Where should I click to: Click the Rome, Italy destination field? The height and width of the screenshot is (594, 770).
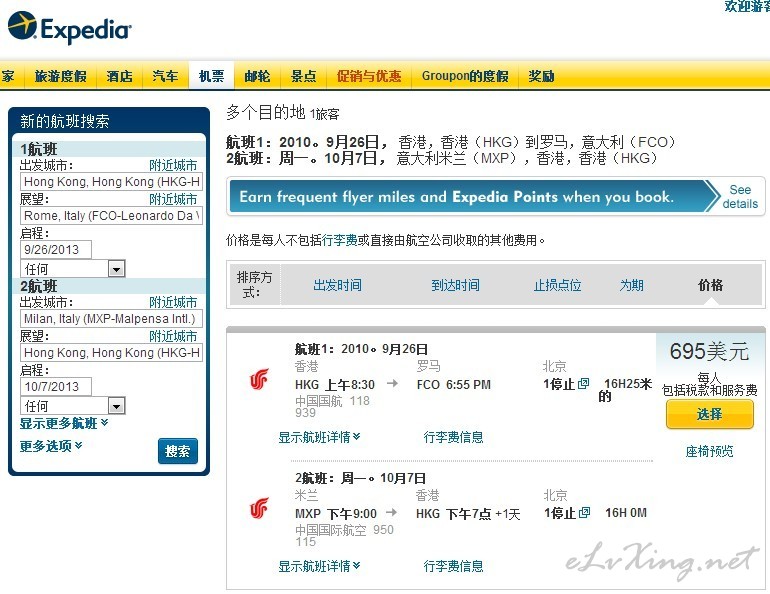pos(111,216)
